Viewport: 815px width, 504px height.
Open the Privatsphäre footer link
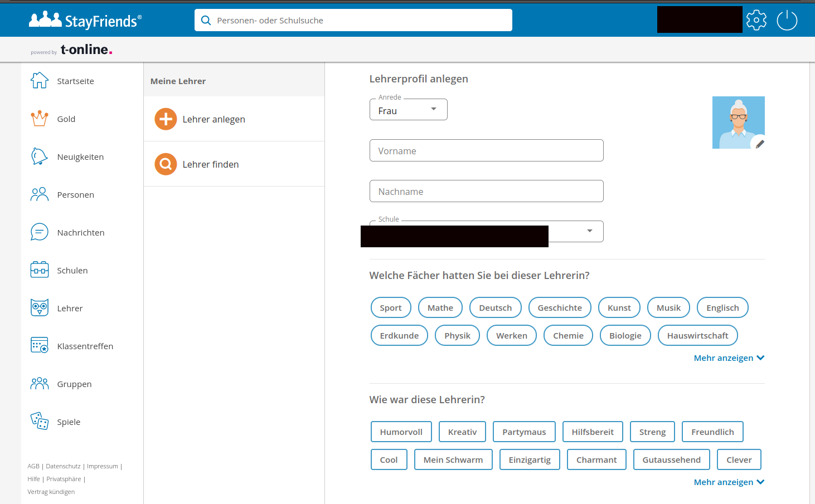[x=64, y=479]
